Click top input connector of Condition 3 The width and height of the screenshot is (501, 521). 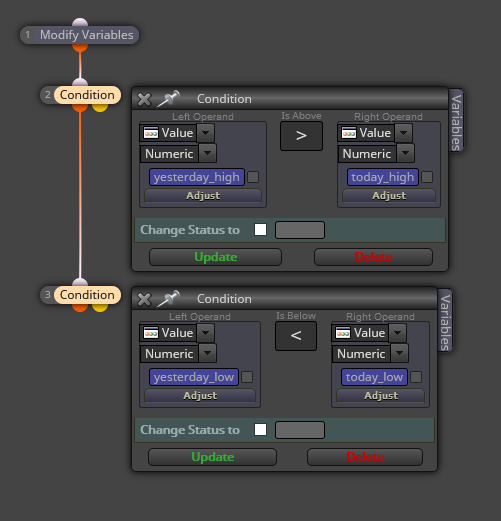(x=80, y=282)
